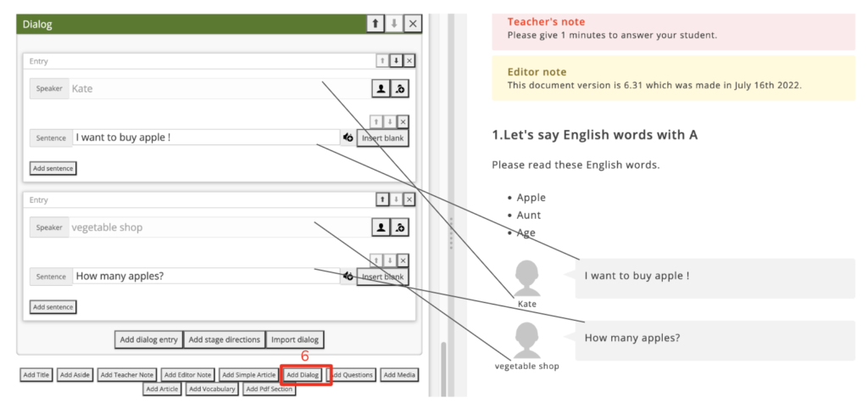Select the person icon for vegetable shop speaker
868x409 pixels.
tap(381, 227)
